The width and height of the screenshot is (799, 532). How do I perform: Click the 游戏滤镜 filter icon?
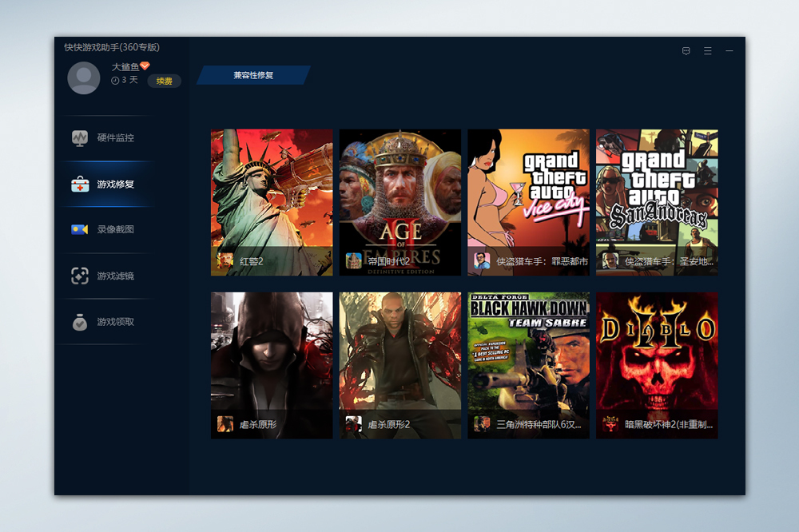80,276
